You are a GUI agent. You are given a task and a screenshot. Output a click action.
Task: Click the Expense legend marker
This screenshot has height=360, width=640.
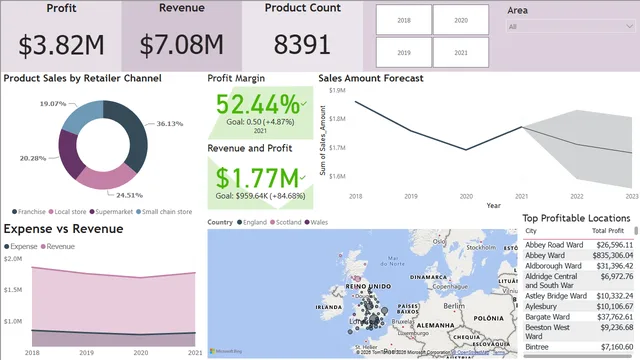(x=7, y=247)
